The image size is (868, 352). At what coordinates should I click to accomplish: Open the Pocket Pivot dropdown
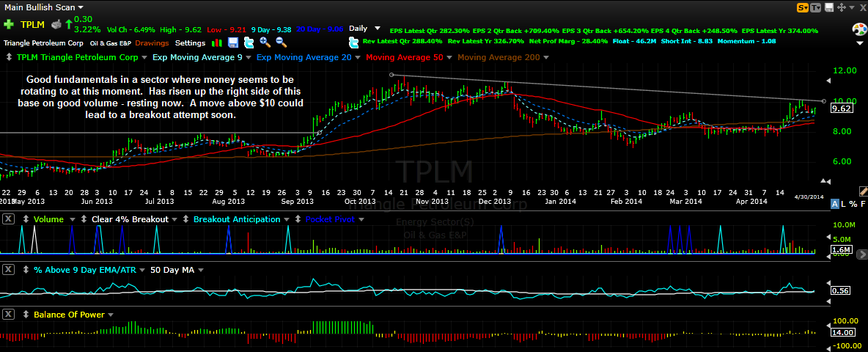363,219
